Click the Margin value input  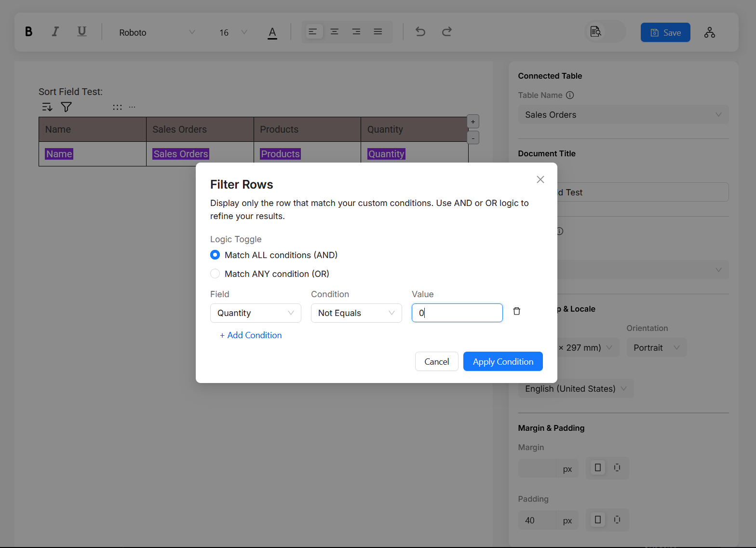[537, 468]
